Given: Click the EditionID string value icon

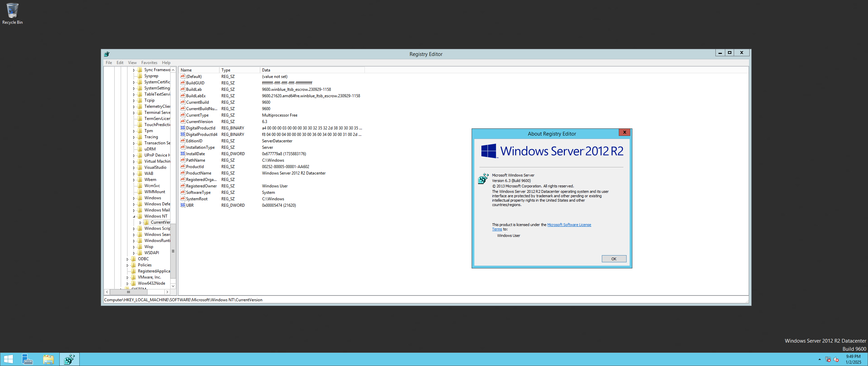Looking at the screenshot, I should tap(183, 141).
